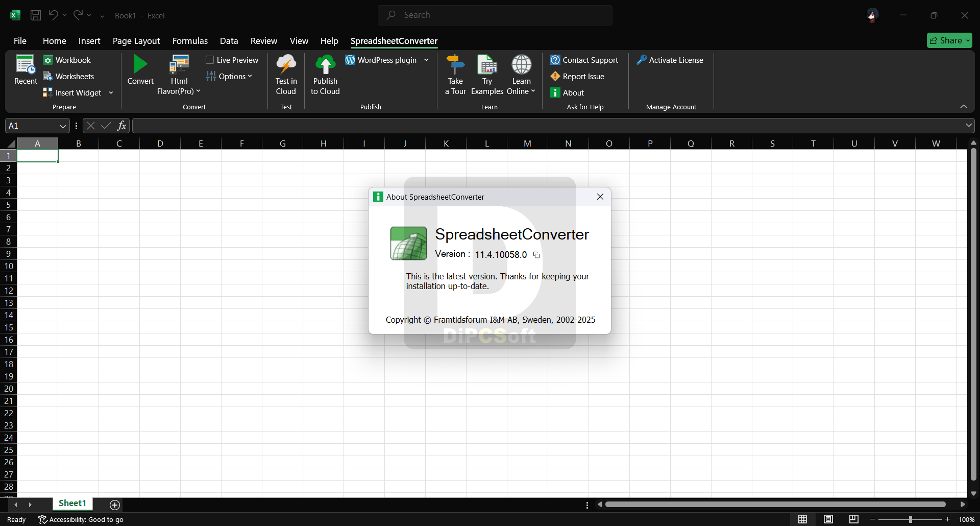Copy version number in About dialog

(x=536, y=255)
